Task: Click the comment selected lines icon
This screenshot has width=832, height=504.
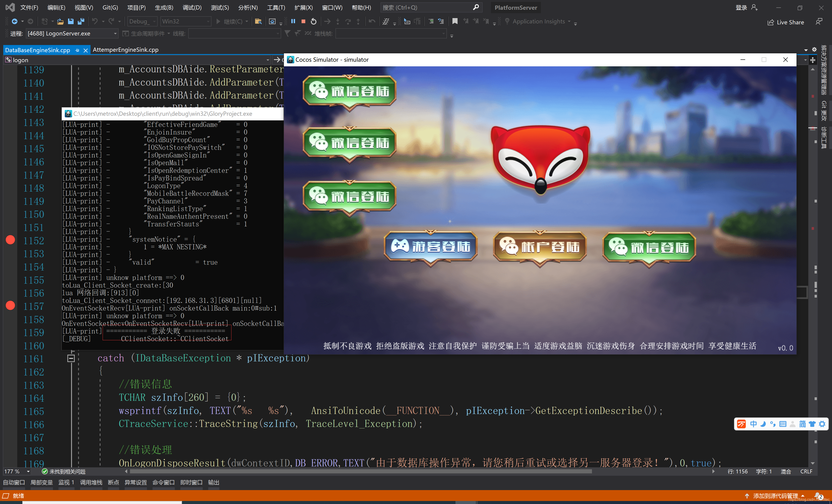Action: (431, 21)
